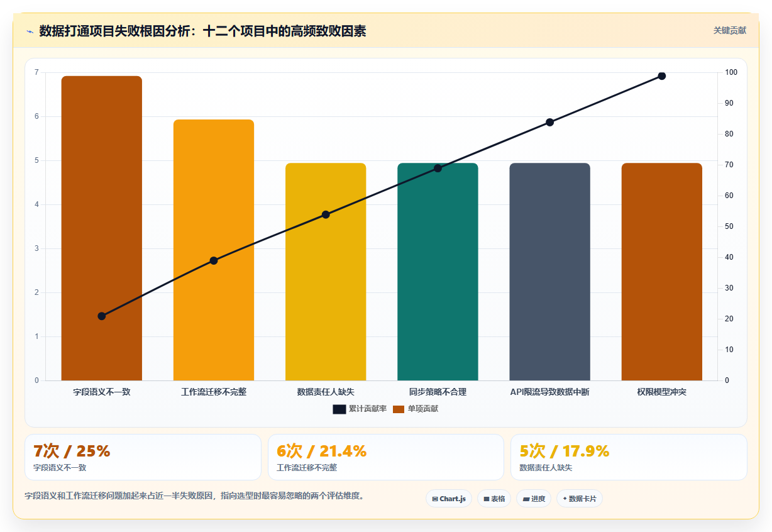Click the 工作流迁移不完整 orange bar
This screenshot has width=772, height=532.
click(x=214, y=250)
